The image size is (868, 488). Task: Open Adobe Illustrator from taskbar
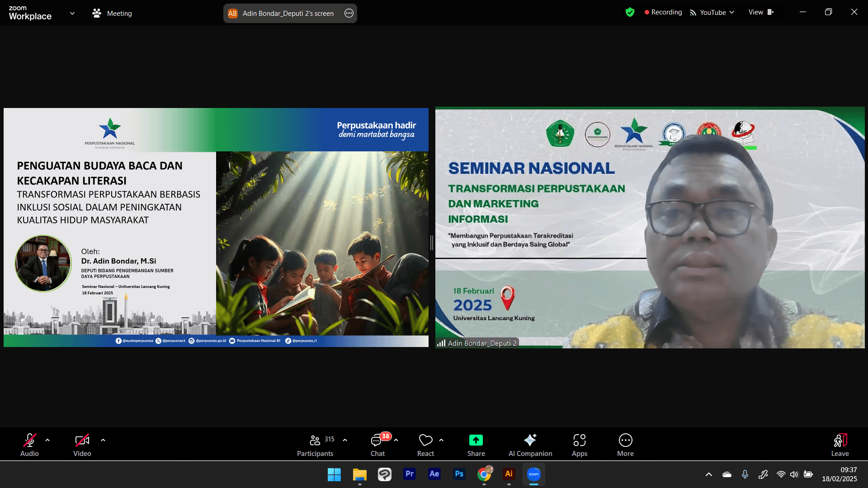click(509, 474)
